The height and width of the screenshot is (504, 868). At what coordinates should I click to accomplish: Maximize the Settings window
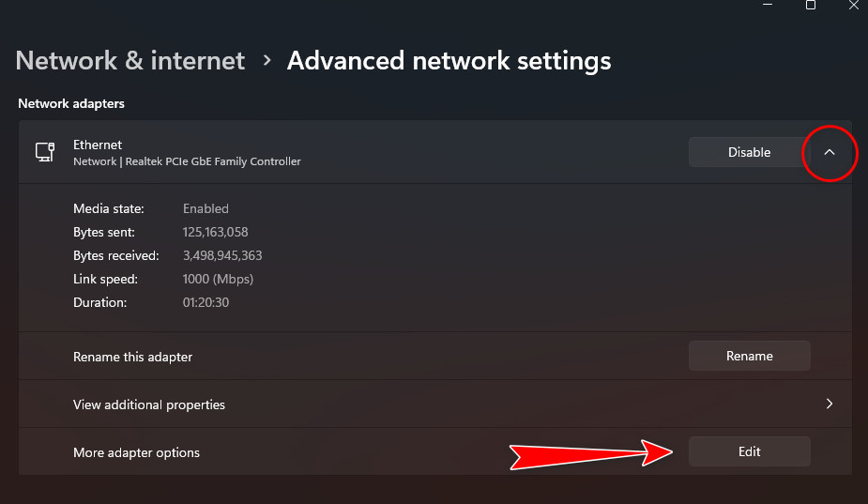[811, 6]
